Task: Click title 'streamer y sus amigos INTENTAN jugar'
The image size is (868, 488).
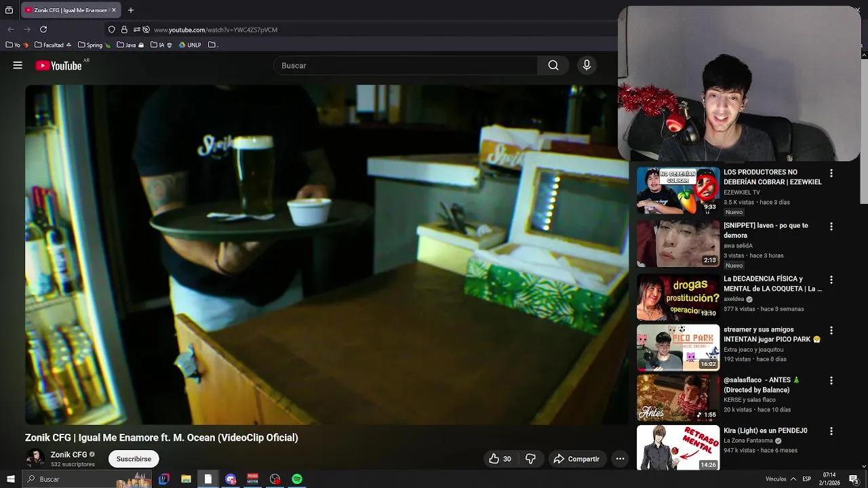Action: 772,334
